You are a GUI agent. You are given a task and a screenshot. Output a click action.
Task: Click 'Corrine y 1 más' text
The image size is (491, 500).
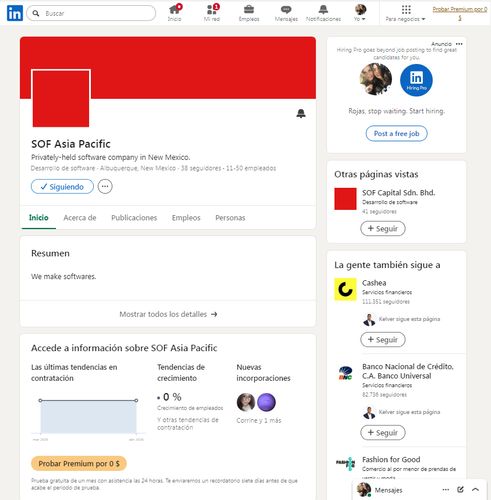pos(259,421)
